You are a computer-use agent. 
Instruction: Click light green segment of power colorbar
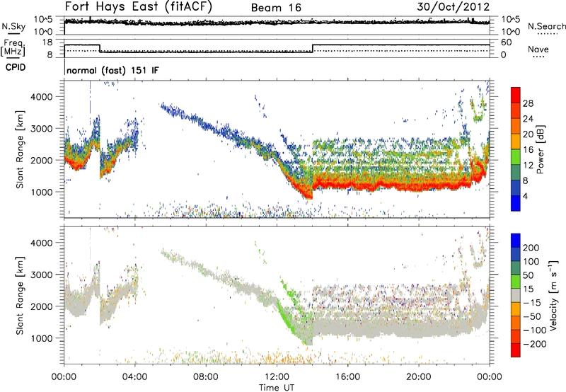point(516,156)
